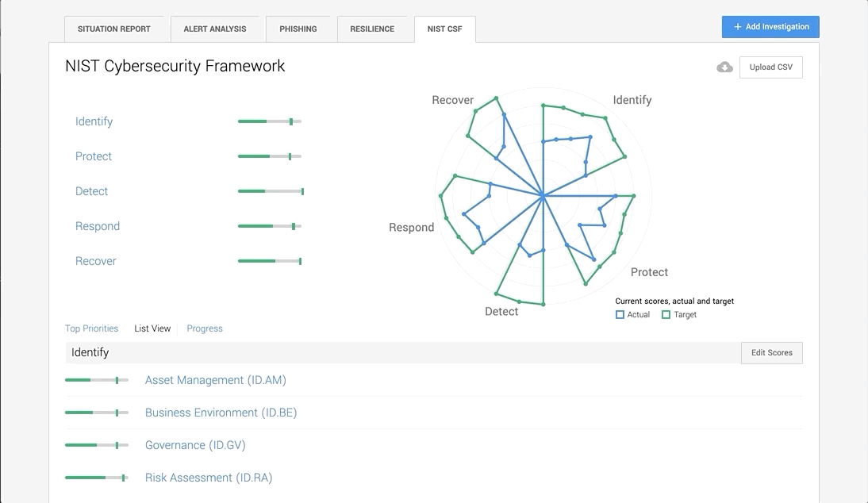This screenshot has width=868, height=503.
Task: Open the Respond function link
Action: [x=98, y=226]
